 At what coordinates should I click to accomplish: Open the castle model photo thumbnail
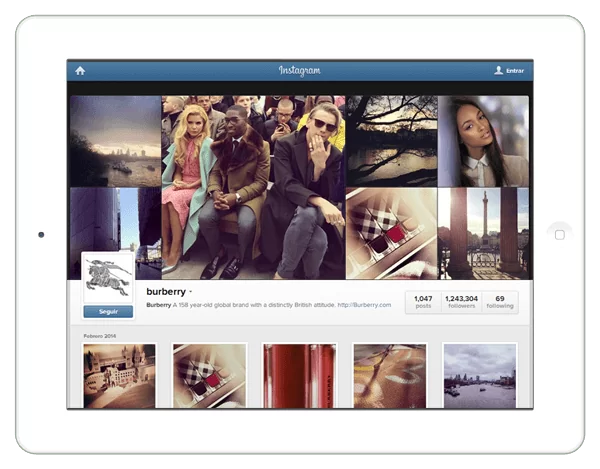point(119,376)
